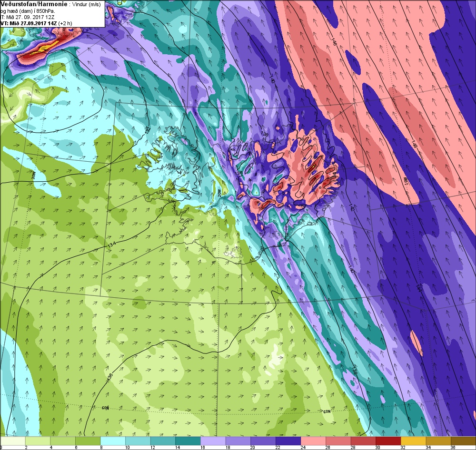Screen dimensions: 476x450
Task: Select the legend tick number '8'
Action: tap(101, 447)
